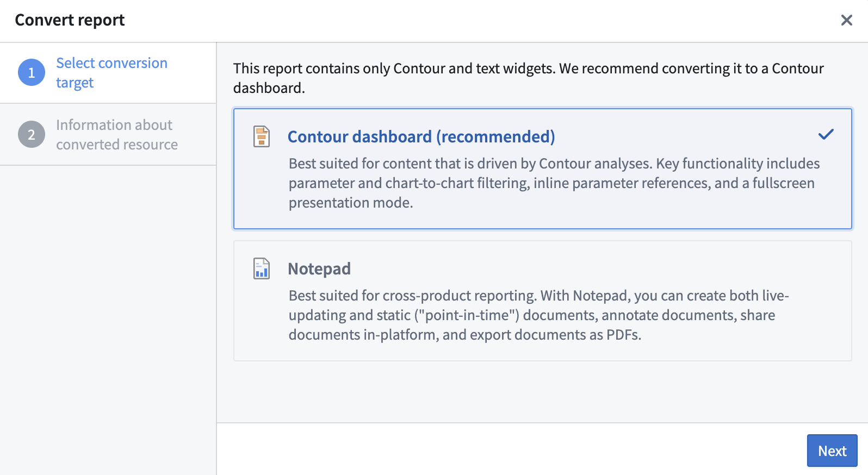
Task: Click the Notepad description text
Action: pos(538,315)
